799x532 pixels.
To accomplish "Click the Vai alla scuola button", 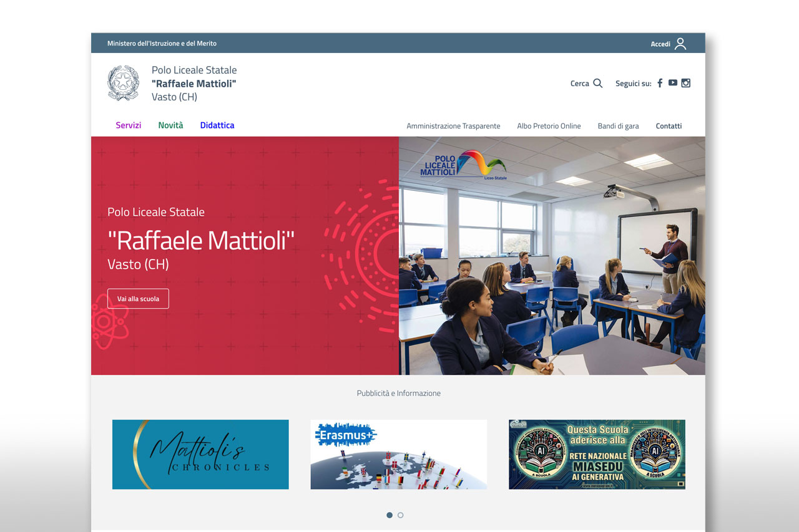I will click(x=138, y=299).
